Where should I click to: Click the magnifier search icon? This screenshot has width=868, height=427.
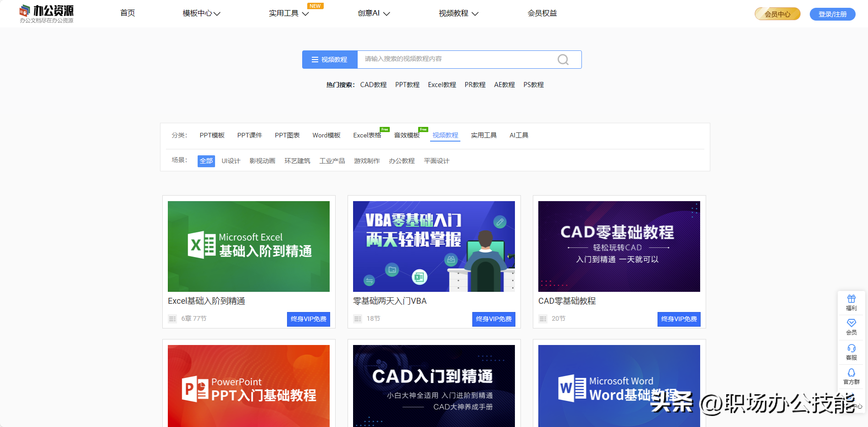pos(563,60)
